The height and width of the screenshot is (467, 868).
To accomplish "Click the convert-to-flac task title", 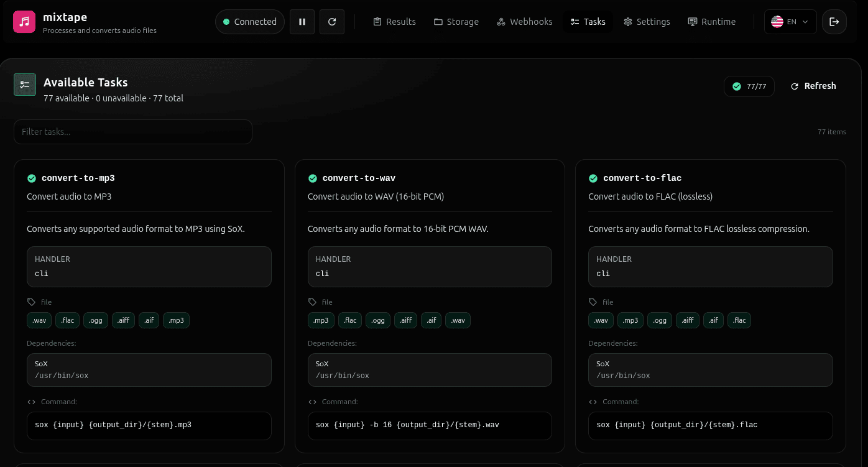I will 642,178.
